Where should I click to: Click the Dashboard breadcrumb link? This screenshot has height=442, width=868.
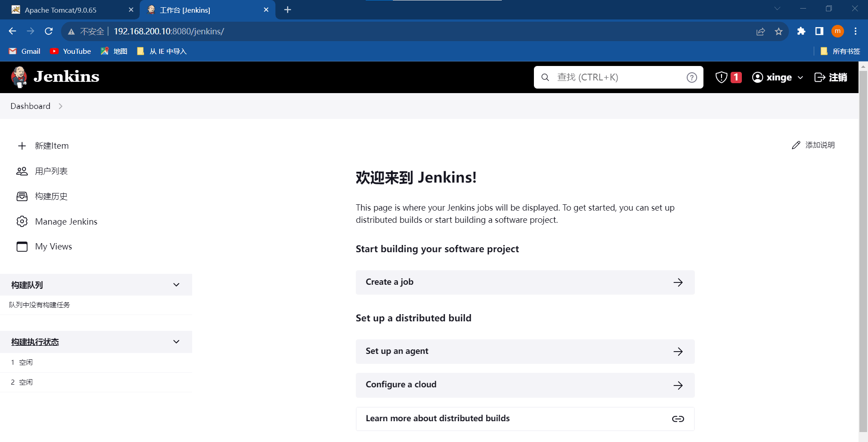[30, 106]
